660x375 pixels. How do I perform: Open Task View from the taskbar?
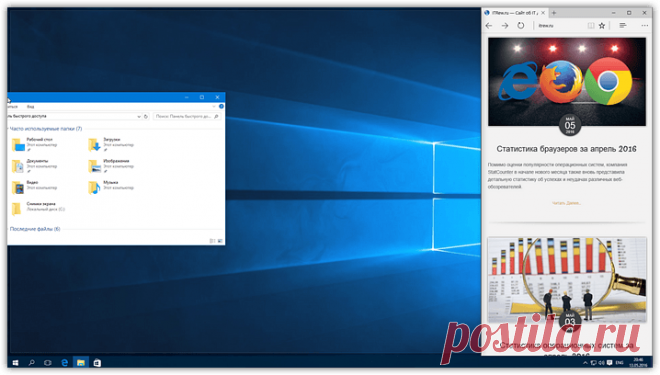48,362
